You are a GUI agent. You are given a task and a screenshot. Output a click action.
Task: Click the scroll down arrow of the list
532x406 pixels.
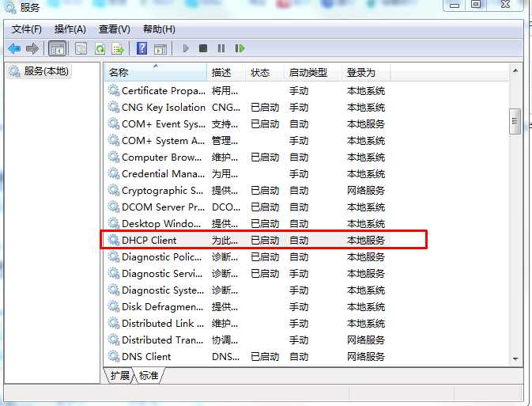515,359
